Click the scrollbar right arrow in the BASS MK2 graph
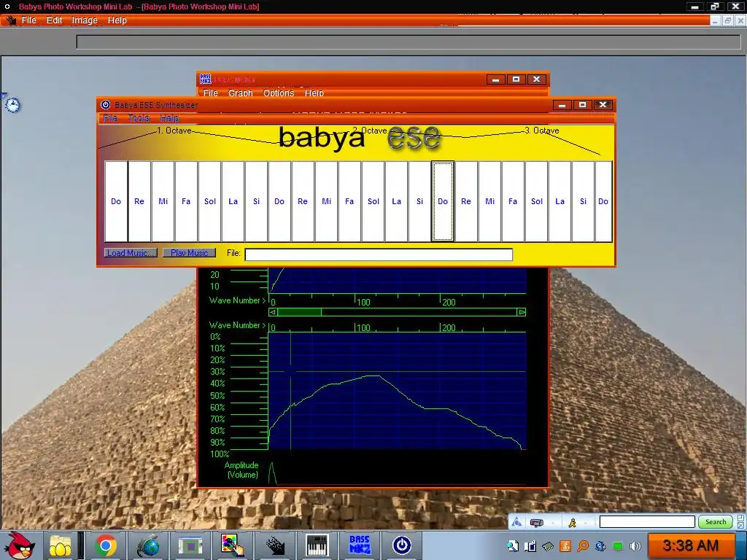 (522, 312)
